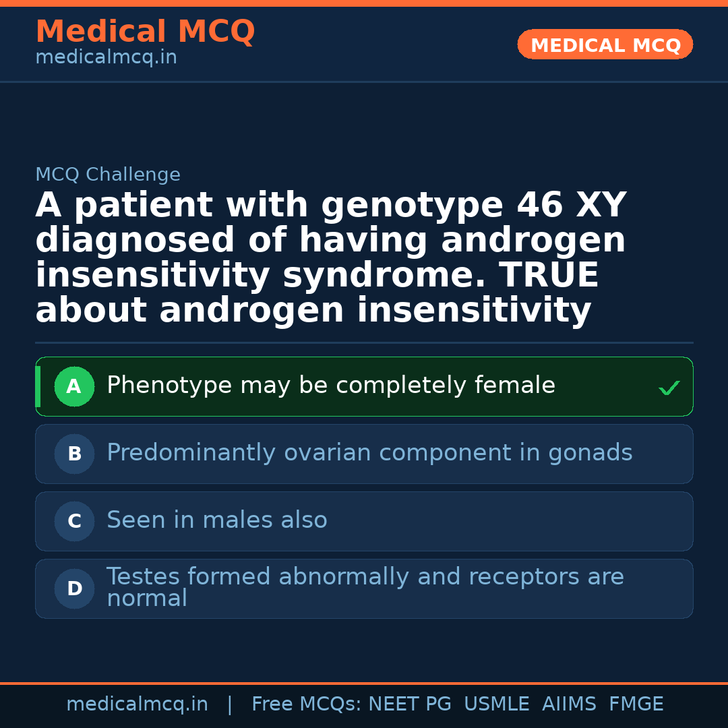Select answer 'Predominantly ovarian component in gonads'
Viewport: 728px width, 728px height.
coord(369,453)
